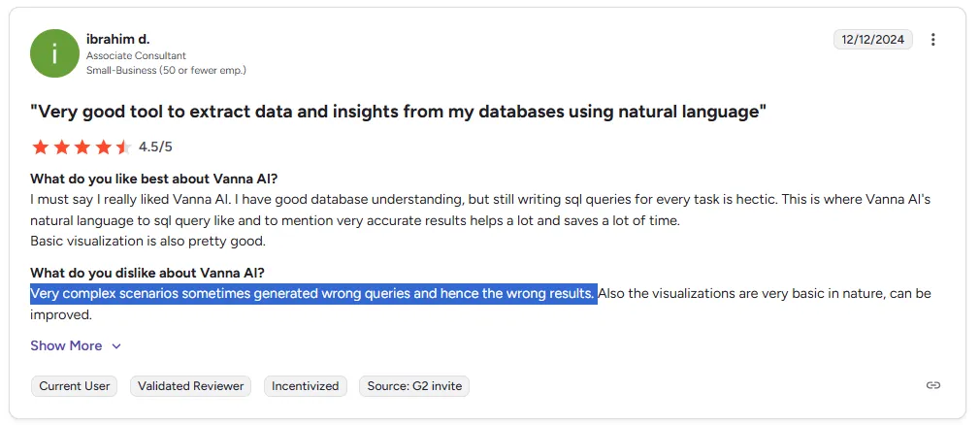
Task: Click the Source: G2 invite tag
Action: [x=414, y=386]
